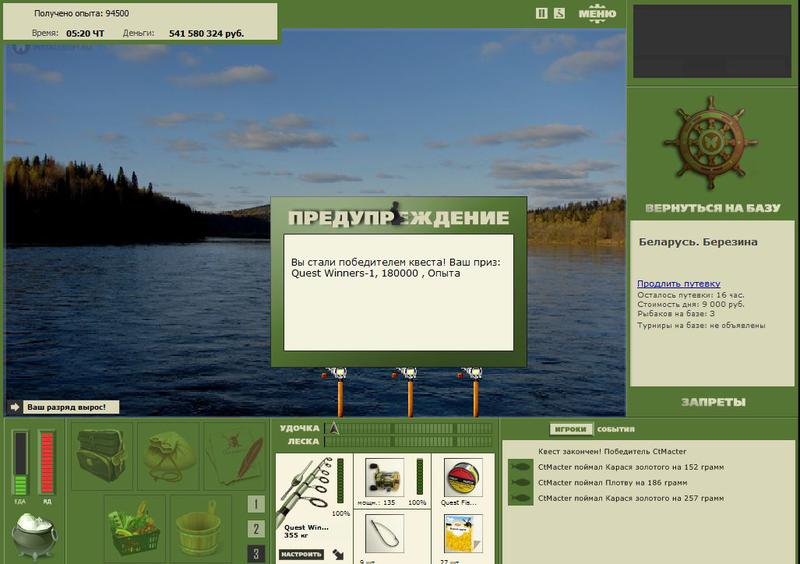
Task: Click the ЛЕСКА tension bar
Action: [408, 442]
